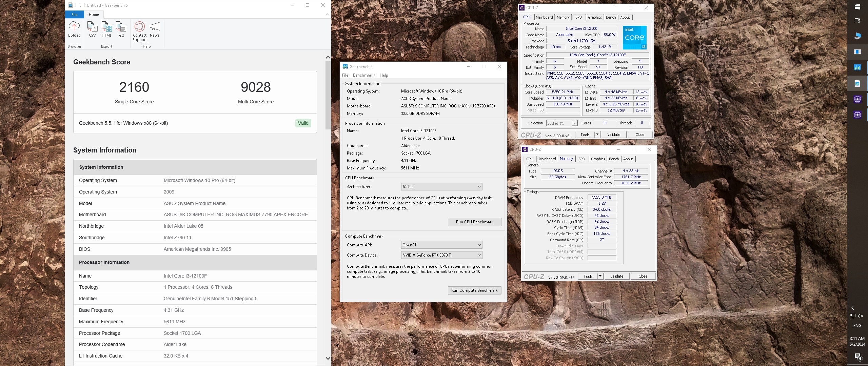Select the Motherboard row in results
This screenshot has height=366, width=868.
[195, 215]
